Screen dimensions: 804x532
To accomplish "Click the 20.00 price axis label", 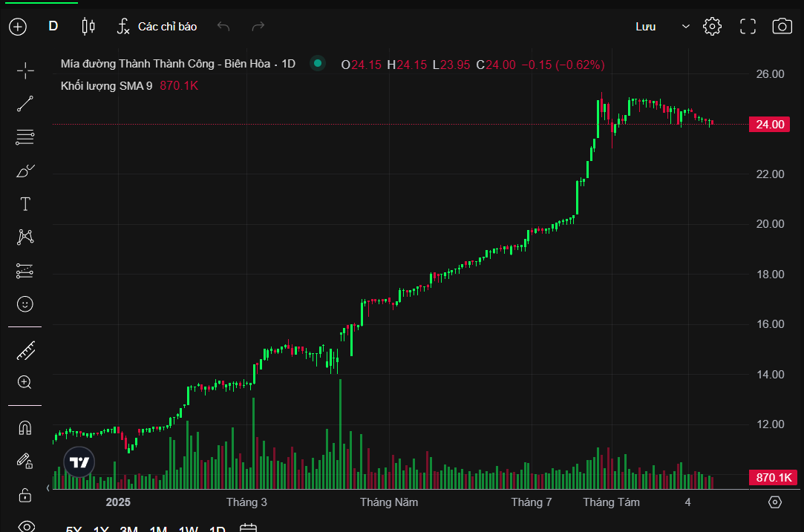I will click(x=770, y=224).
